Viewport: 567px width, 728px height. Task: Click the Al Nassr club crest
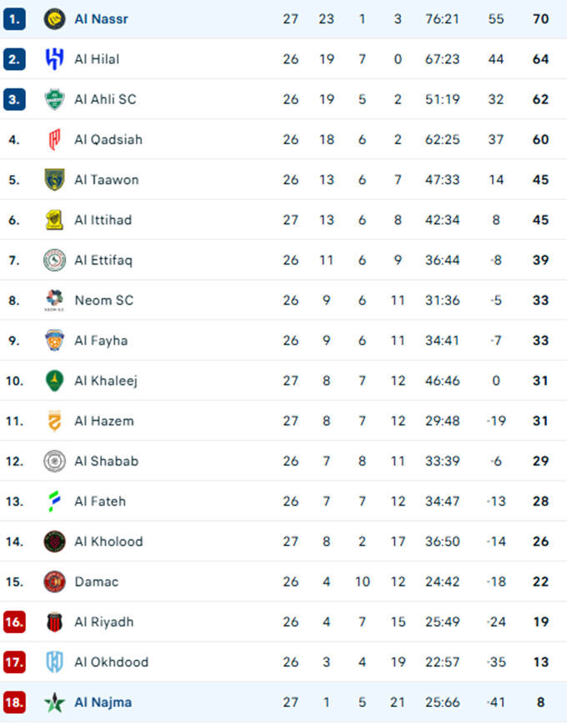(x=54, y=18)
